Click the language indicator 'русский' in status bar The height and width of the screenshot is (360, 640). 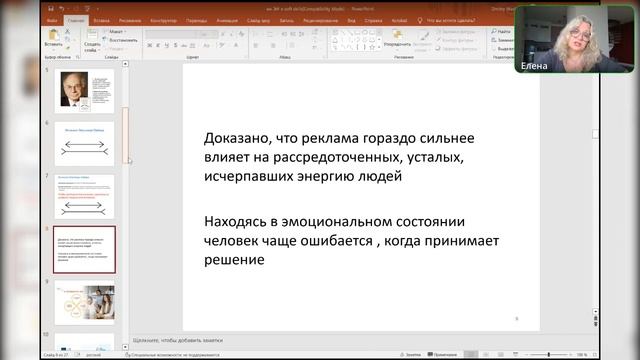click(x=93, y=355)
